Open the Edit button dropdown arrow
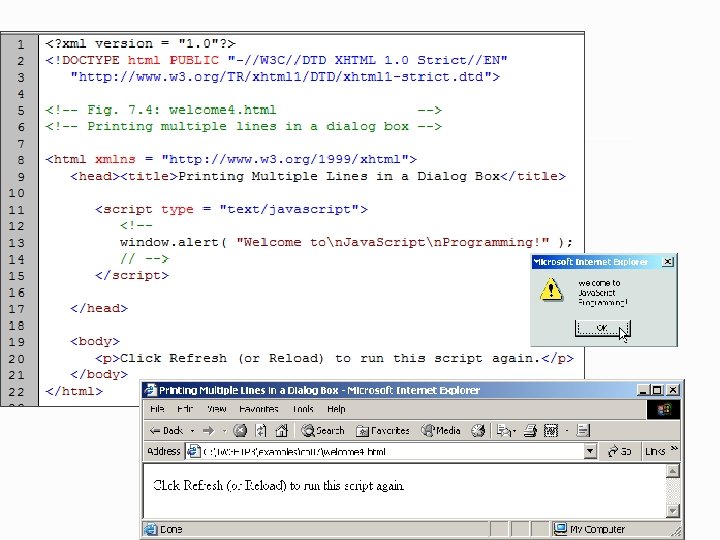 pyautogui.click(x=567, y=431)
